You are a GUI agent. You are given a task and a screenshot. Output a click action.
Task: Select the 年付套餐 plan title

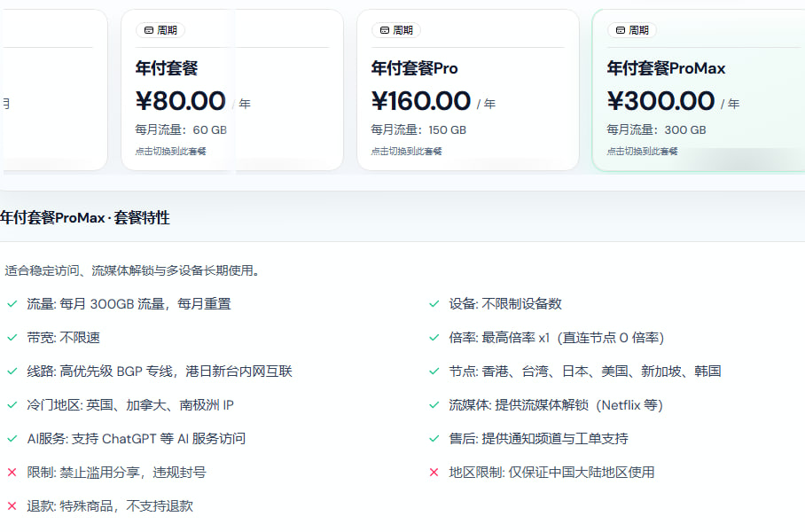pyautogui.click(x=166, y=68)
